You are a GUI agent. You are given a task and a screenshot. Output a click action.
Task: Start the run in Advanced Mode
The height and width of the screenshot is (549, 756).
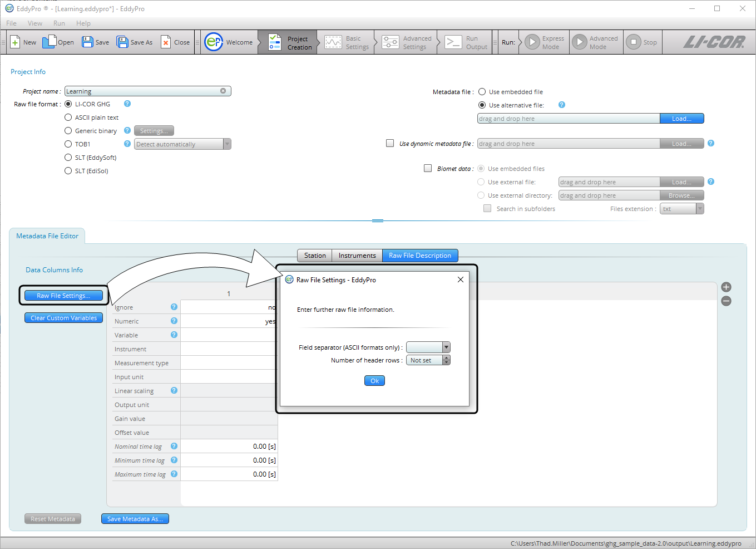595,42
